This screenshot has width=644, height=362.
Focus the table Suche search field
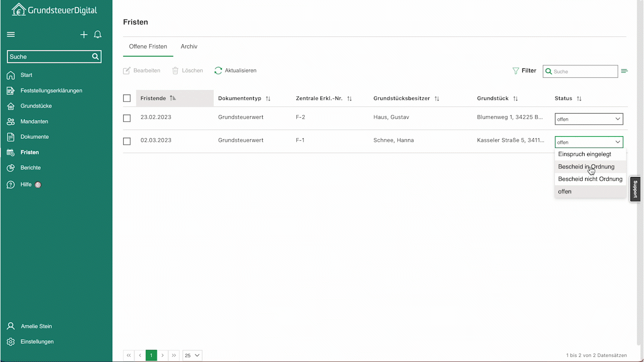pyautogui.click(x=580, y=71)
